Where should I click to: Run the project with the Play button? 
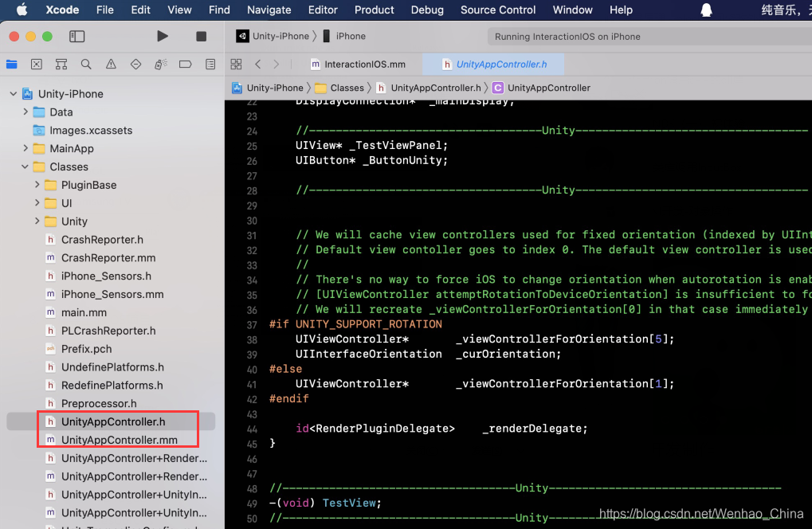pyautogui.click(x=162, y=36)
